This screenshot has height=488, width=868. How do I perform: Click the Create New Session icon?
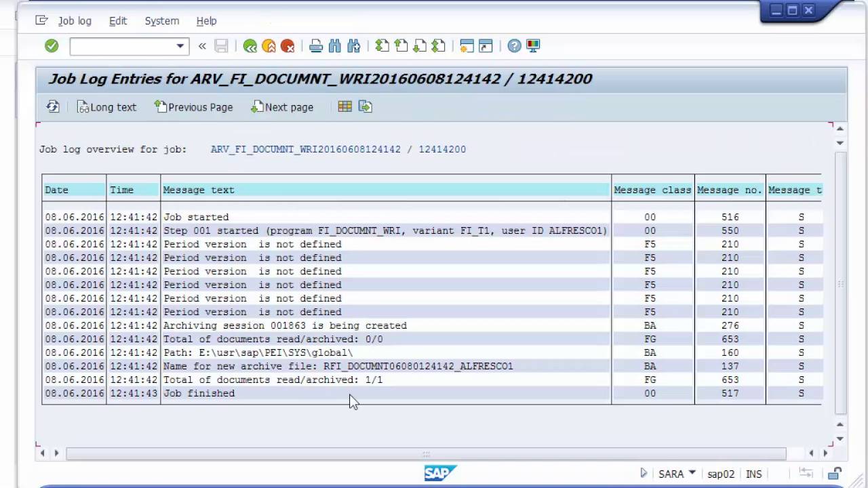[467, 46]
